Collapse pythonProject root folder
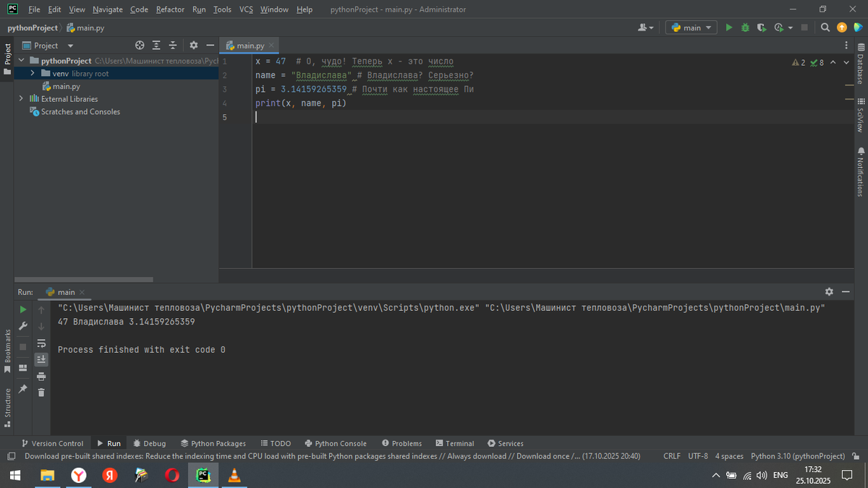 point(22,61)
